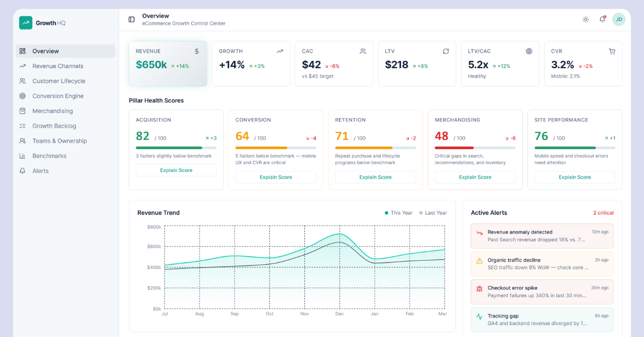The image size is (644, 337).
Task: Click the Retention progress bar
Action: (376, 148)
